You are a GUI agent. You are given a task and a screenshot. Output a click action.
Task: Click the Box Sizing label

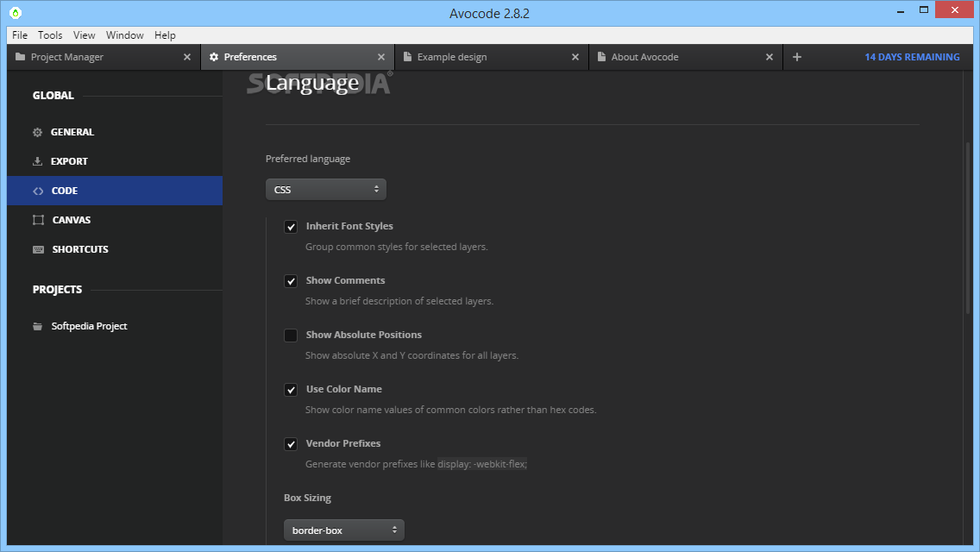click(x=307, y=498)
